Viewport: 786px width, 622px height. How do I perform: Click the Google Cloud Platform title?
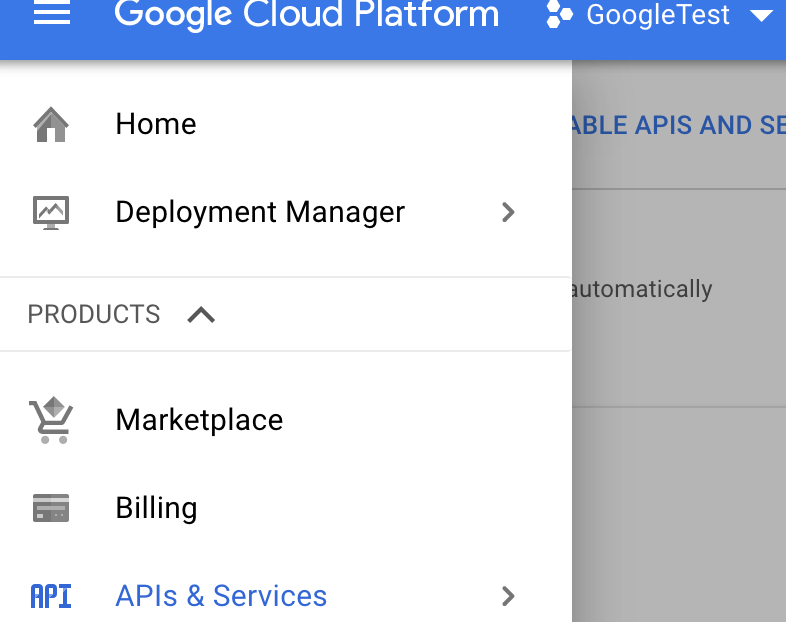[x=306, y=15]
